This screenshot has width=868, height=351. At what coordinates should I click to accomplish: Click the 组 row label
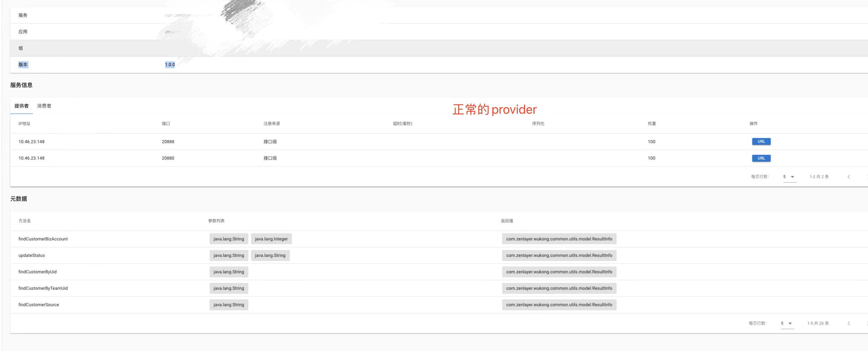[x=21, y=48]
